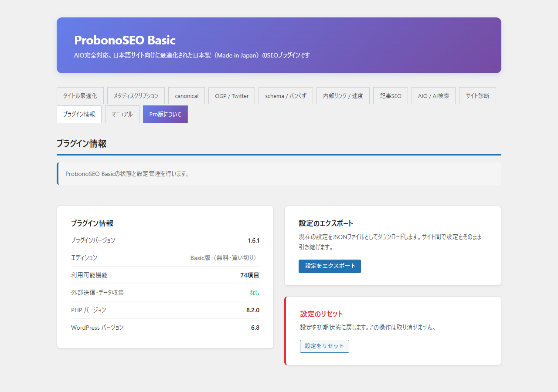
Task: Open the OGP / Twitter tab
Action: [x=232, y=96]
